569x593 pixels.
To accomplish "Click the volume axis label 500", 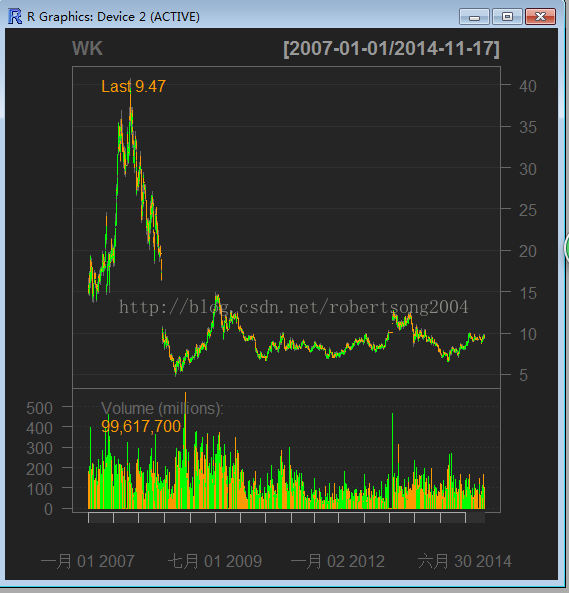I will 39,408.
